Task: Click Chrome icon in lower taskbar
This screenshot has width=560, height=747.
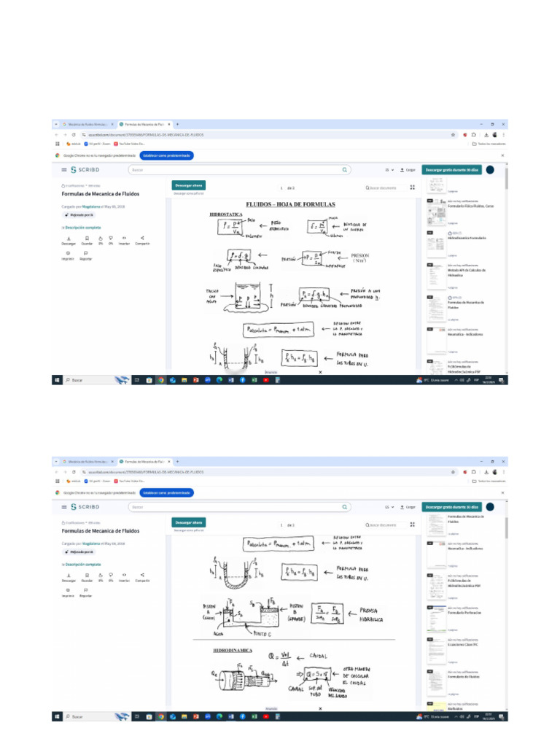Action: 161,716
